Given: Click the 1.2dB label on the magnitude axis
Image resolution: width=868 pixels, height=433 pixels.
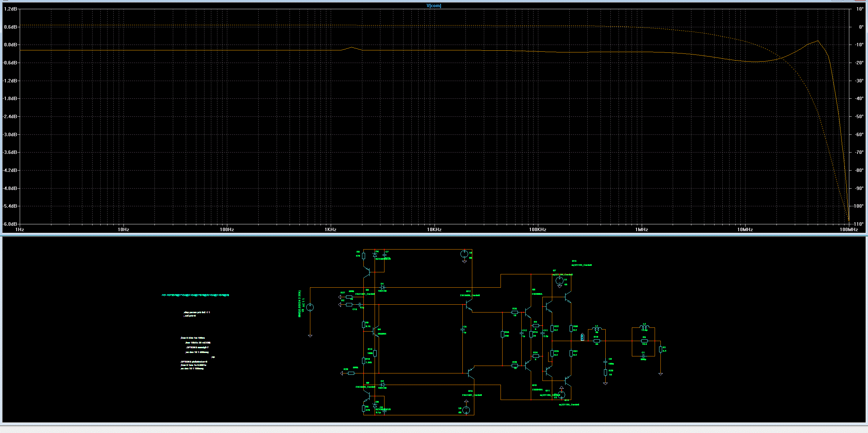Looking at the screenshot, I should point(11,9).
